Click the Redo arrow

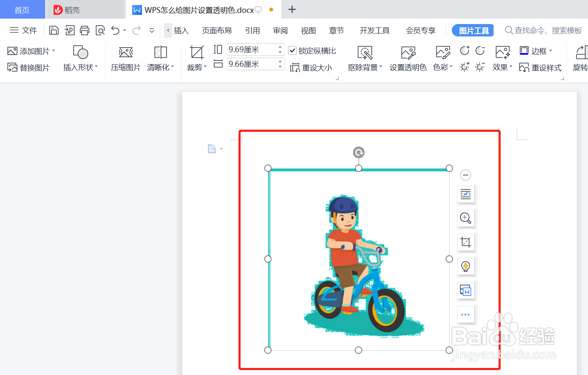pos(136,30)
